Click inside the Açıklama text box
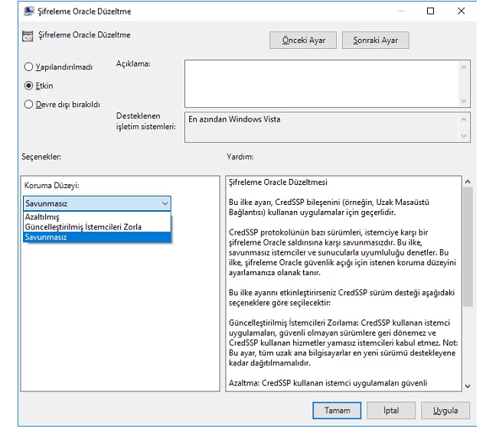 tap(322, 84)
